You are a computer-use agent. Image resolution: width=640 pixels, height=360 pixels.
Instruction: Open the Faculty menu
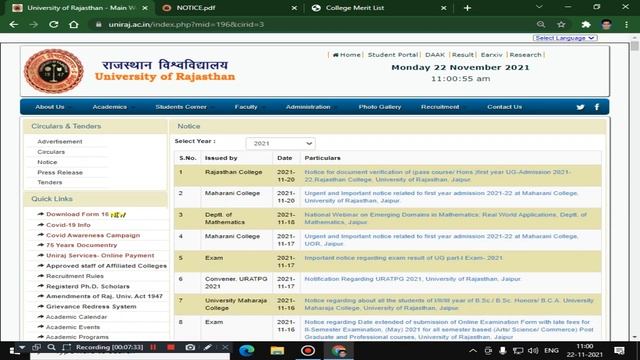[x=246, y=107]
